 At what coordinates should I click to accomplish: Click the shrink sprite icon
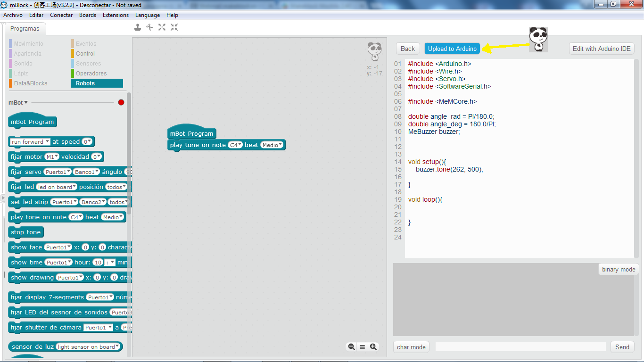(174, 27)
